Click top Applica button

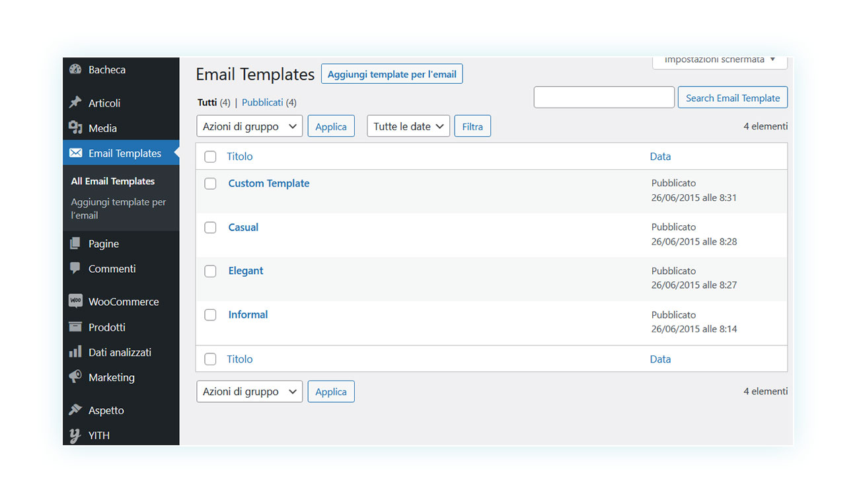[x=331, y=126]
